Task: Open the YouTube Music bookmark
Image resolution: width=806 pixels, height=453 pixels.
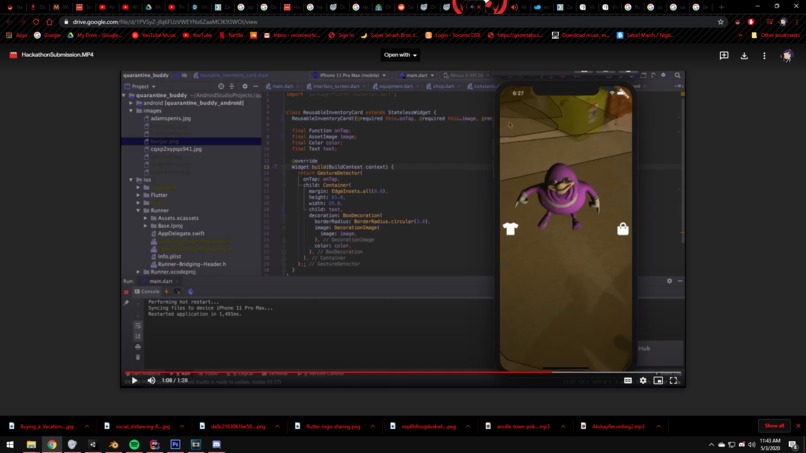Action: coord(154,35)
